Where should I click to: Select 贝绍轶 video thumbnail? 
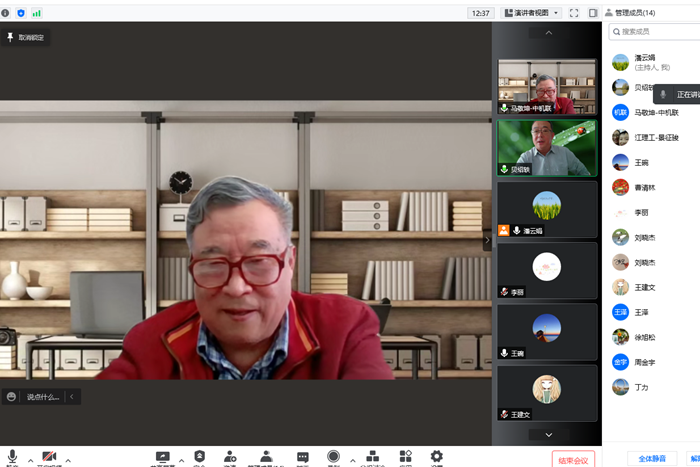coord(546,148)
